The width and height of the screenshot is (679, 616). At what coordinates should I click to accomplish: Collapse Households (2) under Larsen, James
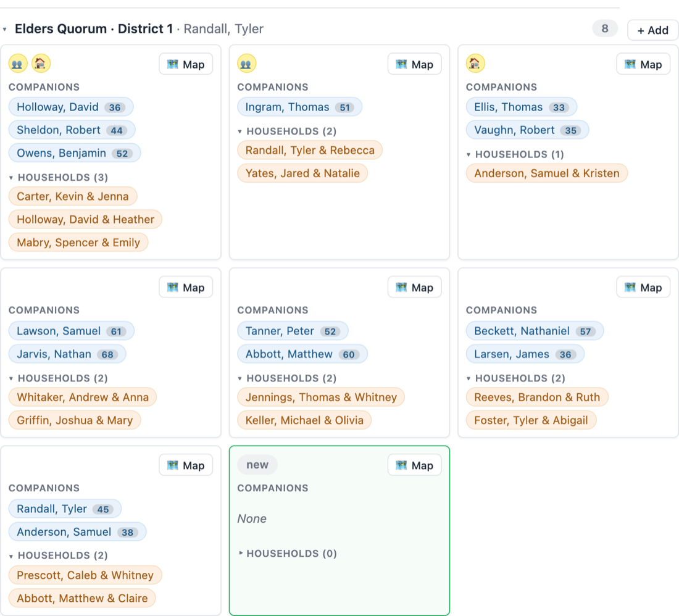point(469,378)
